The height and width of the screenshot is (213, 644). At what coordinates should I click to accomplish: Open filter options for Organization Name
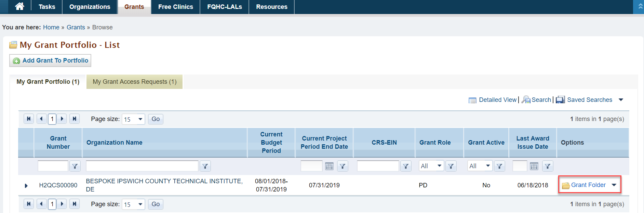(205, 166)
